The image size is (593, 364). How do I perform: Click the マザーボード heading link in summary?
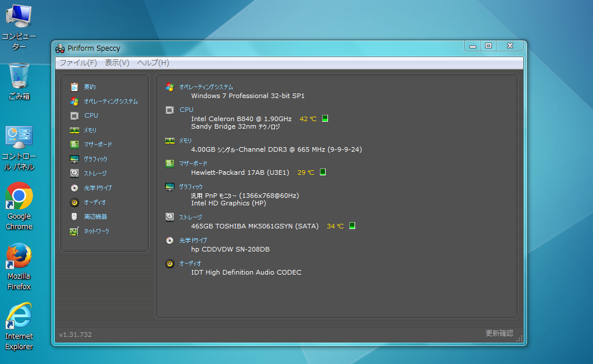193,164
